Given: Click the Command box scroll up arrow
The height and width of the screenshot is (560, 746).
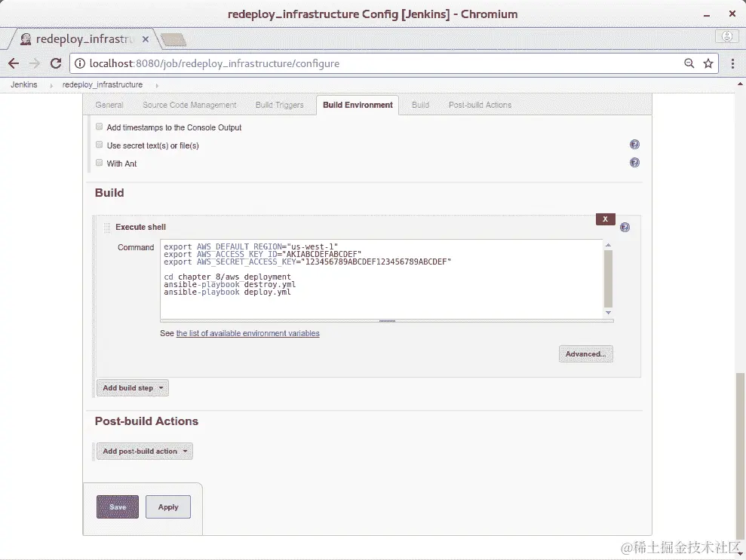Looking at the screenshot, I should click(608, 245).
